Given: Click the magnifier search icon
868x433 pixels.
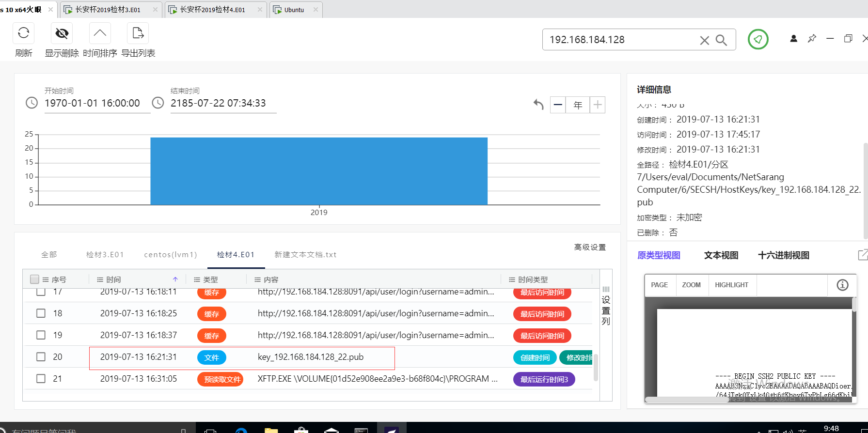Looking at the screenshot, I should pyautogui.click(x=721, y=40).
